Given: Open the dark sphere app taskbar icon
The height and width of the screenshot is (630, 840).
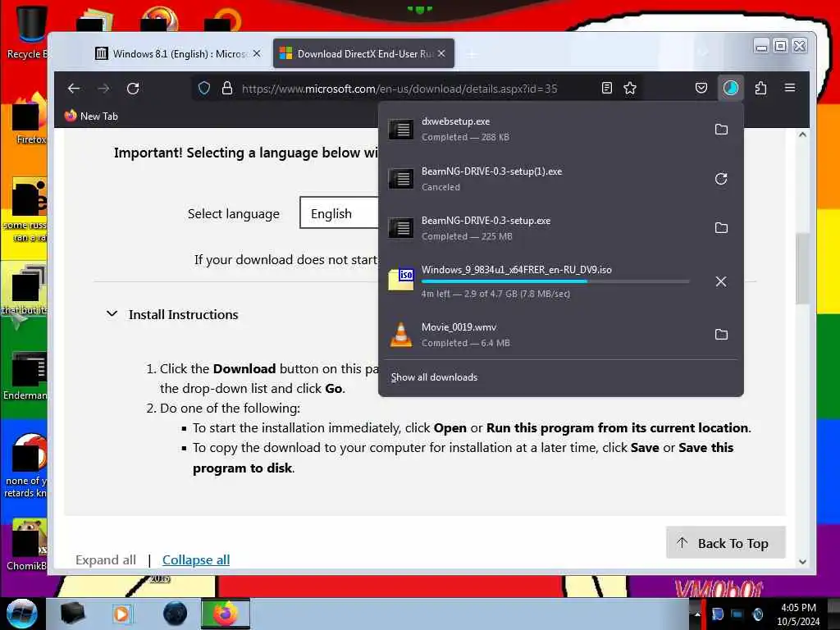Looking at the screenshot, I should pyautogui.click(x=176, y=614).
